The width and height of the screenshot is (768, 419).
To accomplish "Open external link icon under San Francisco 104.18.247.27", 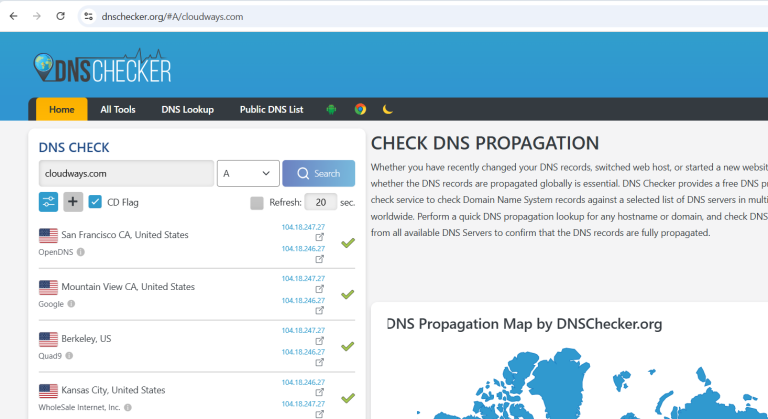I will point(319,237).
